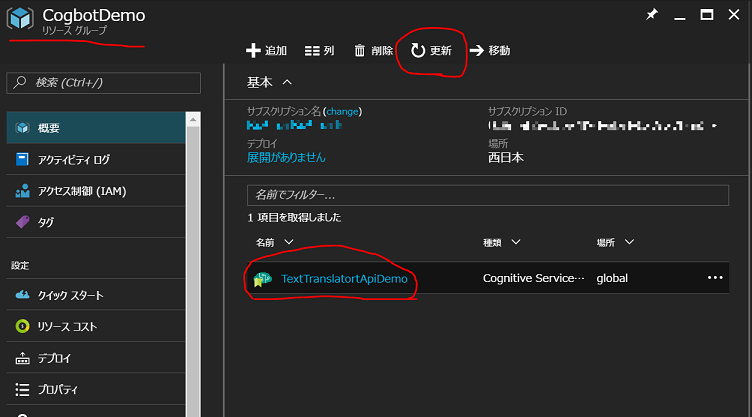Image resolution: width=752 pixels, height=417 pixels.
Task: Click the 追加 (Add) plus button
Action: 266,50
